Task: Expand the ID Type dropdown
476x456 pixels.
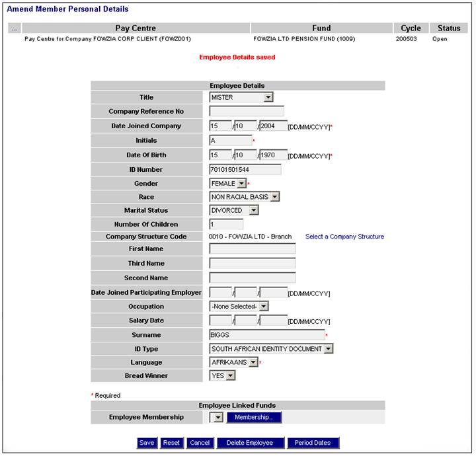Action: pos(329,349)
